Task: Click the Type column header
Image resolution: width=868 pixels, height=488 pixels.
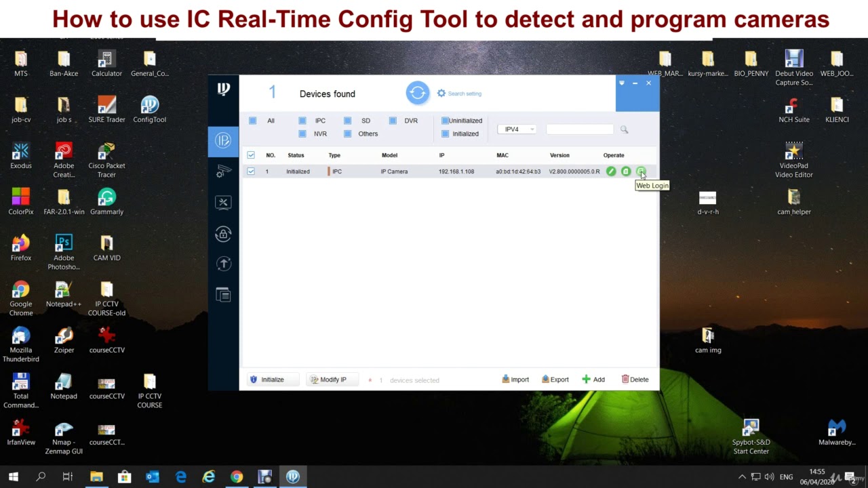Action: 334,155
